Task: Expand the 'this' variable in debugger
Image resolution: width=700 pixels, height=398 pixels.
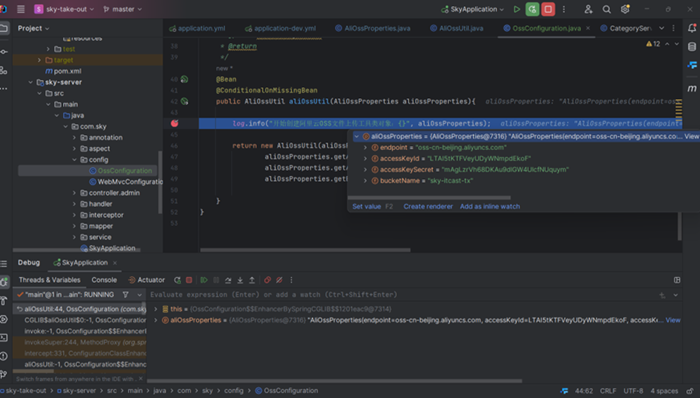Action: pos(155,309)
